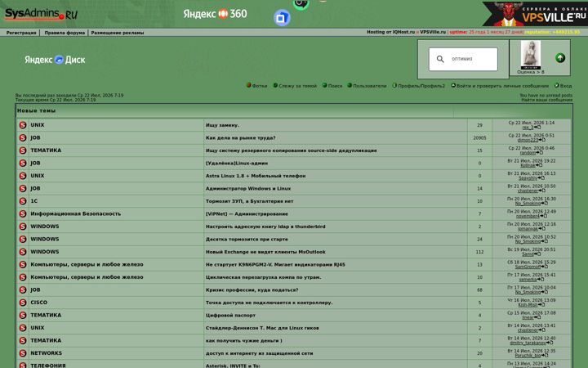Click red S icon beside '[ViPNet] — Администрирование'
588x368 pixels.
click(23, 213)
